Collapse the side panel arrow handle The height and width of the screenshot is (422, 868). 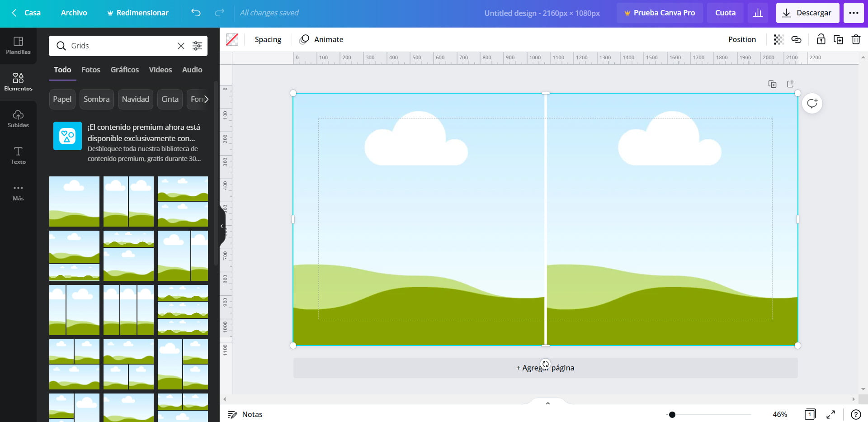(x=222, y=226)
